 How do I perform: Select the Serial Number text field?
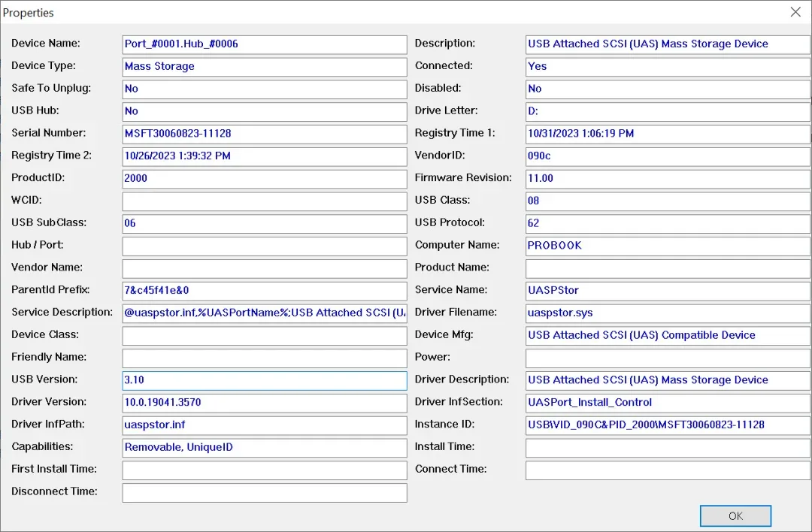264,134
